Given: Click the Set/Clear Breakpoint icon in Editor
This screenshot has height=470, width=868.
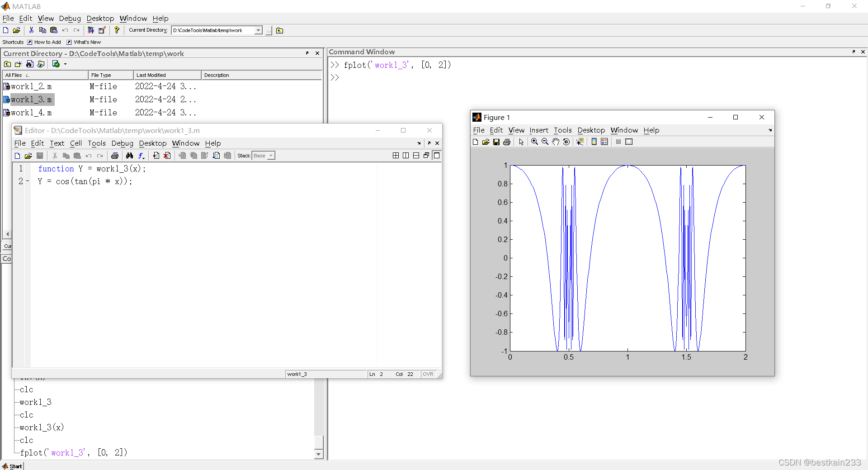Looking at the screenshot, I should pyautogui.click(x=156, y=156).
